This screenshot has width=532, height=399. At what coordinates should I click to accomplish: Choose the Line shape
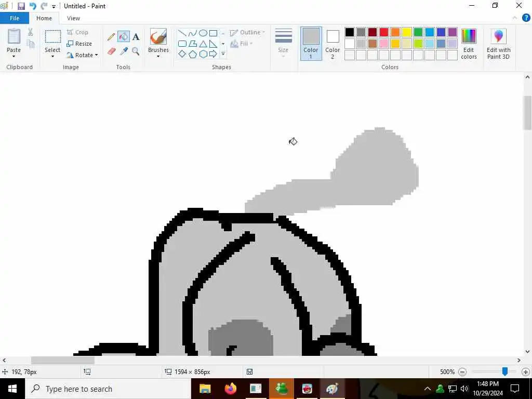click(182, 33)
